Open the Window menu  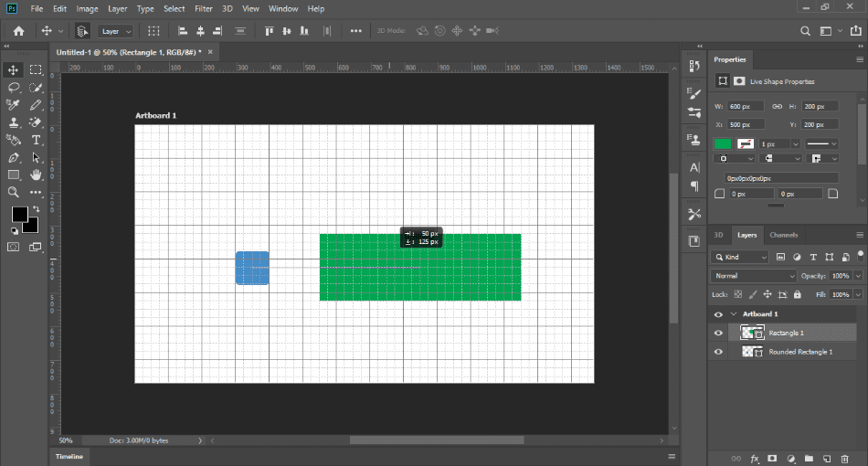coord(283,9)
